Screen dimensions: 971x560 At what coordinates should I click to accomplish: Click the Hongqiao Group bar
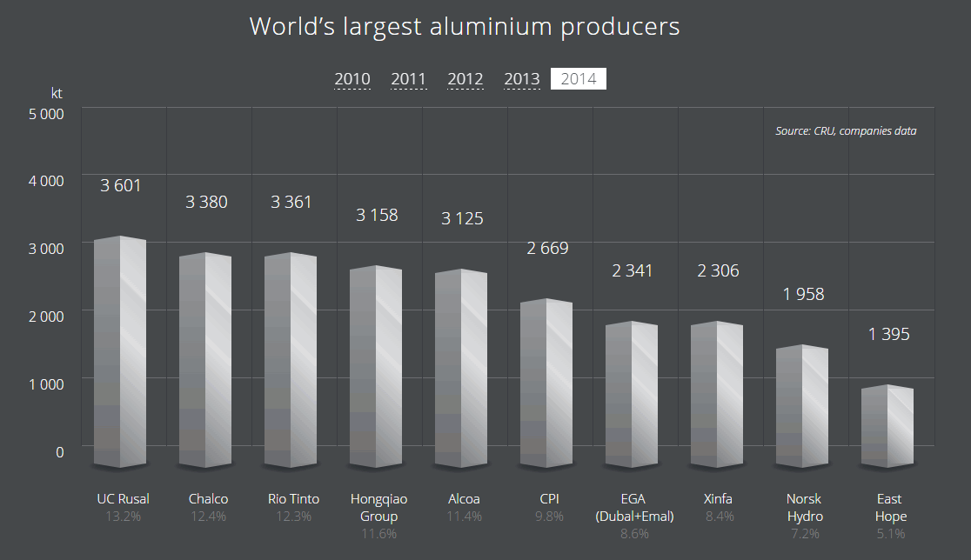coord(376,366)
